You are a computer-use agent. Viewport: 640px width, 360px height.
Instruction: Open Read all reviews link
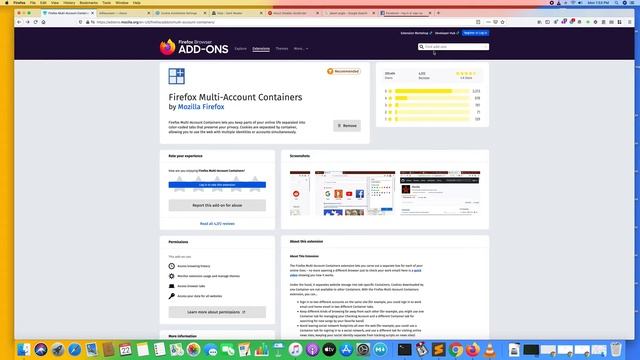click(x=217, y=224)
